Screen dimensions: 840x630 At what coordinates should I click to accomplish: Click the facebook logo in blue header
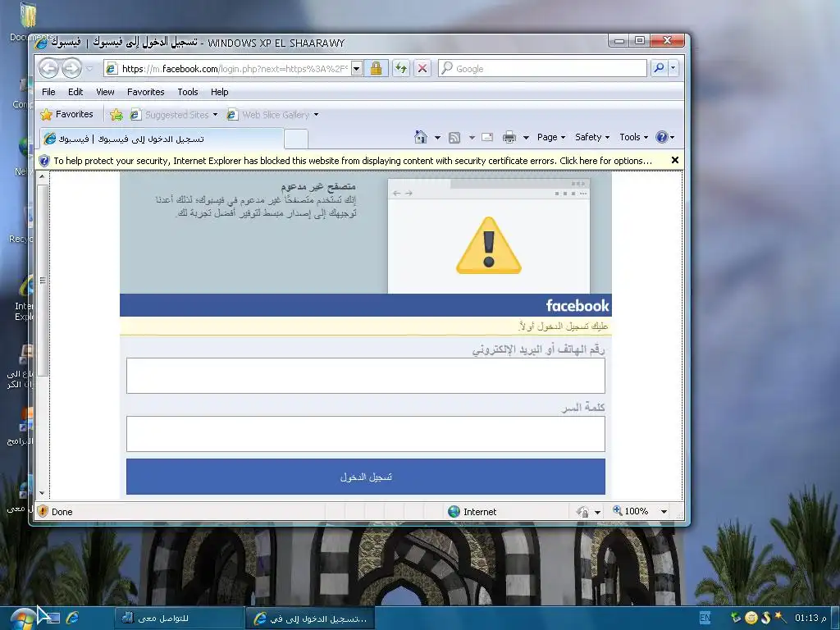pyautogui.click(x=577, y=305)
